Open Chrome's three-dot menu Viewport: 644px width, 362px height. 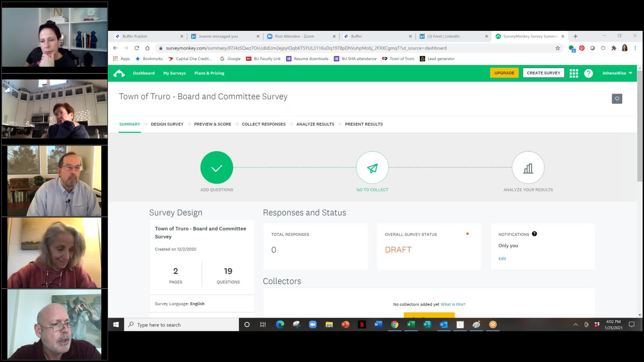pyautogui.click(x=635, y=48)
